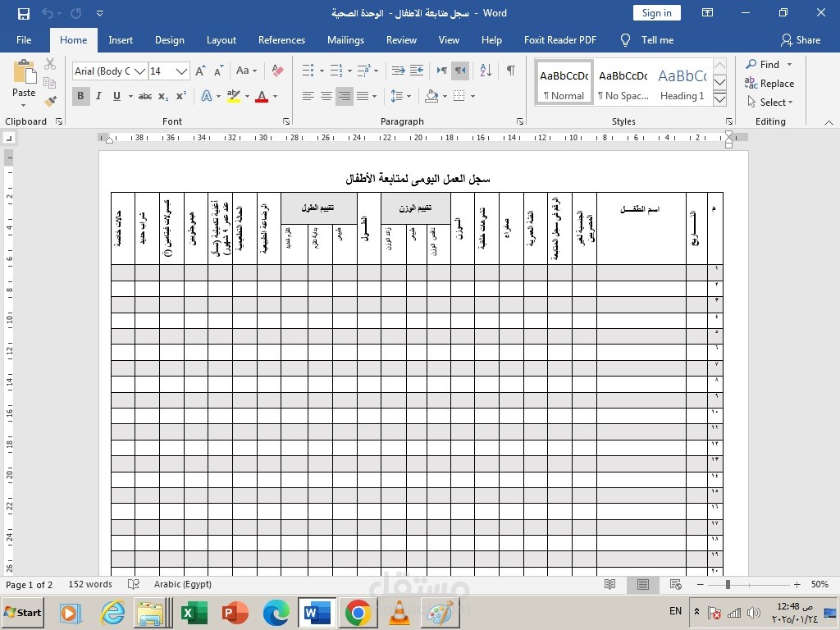Screen dimensions: 840x630
Task: Apply subscript formatting
Action: click(163, 97)
